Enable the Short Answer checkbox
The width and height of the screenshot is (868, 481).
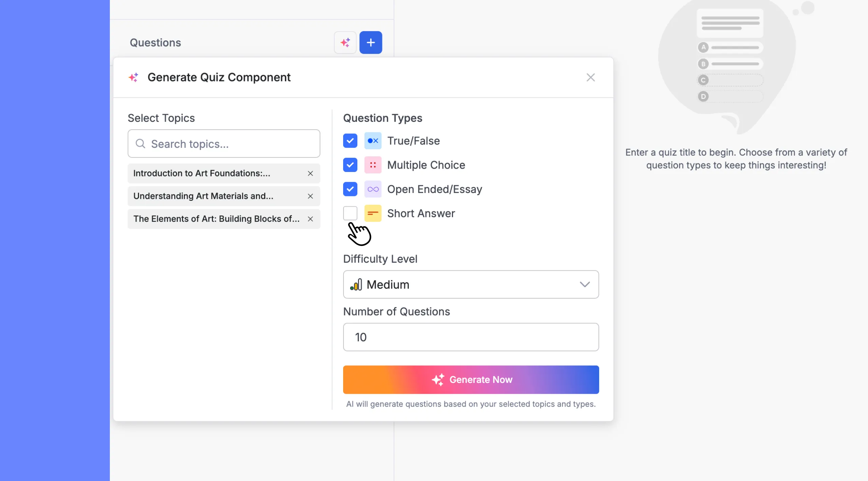click(350, 213)
